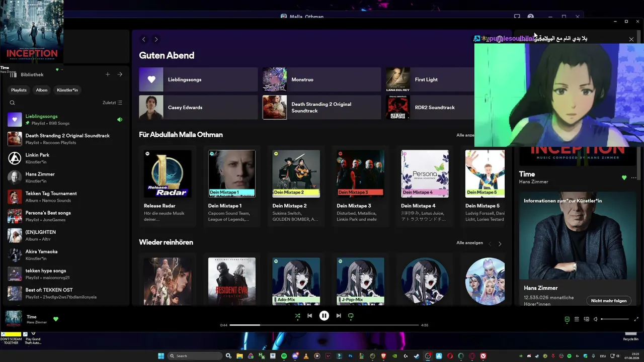
Task: Filter library by Playlists
Action: [x=19, y=90]
